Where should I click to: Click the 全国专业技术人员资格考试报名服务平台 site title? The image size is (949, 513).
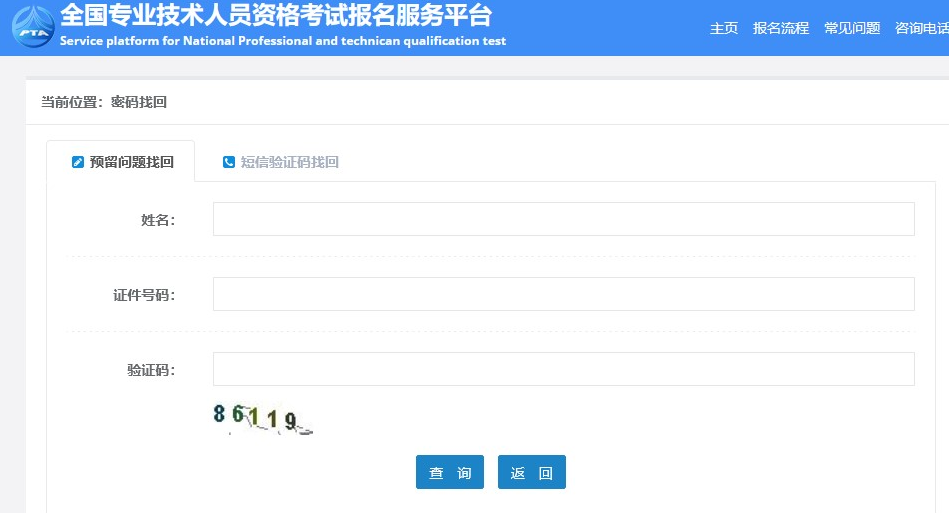tap(276, 16)
